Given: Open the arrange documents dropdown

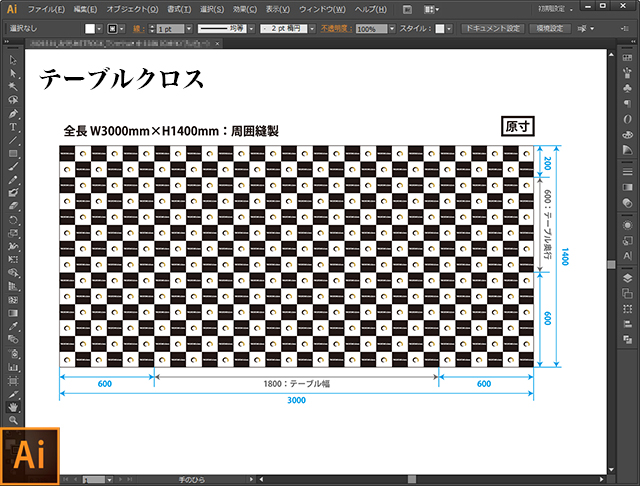Looking at the screenshot, I should click(431, 9).
